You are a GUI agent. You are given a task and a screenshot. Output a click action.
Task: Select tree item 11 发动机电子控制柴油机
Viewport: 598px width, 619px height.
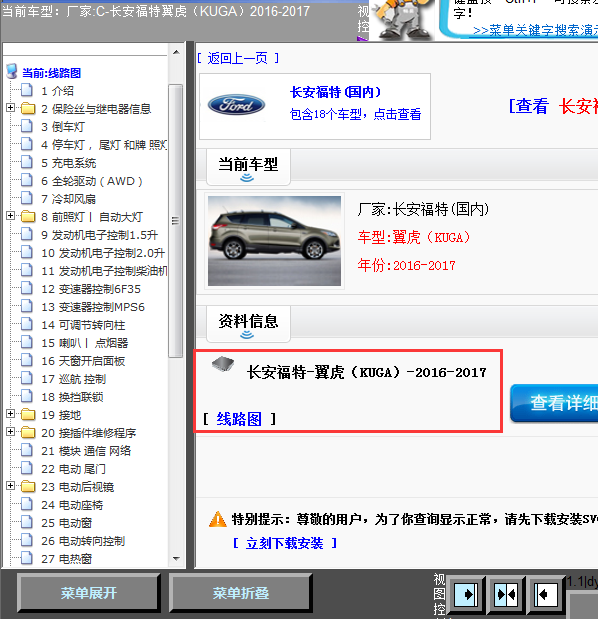tap(104, 271)
